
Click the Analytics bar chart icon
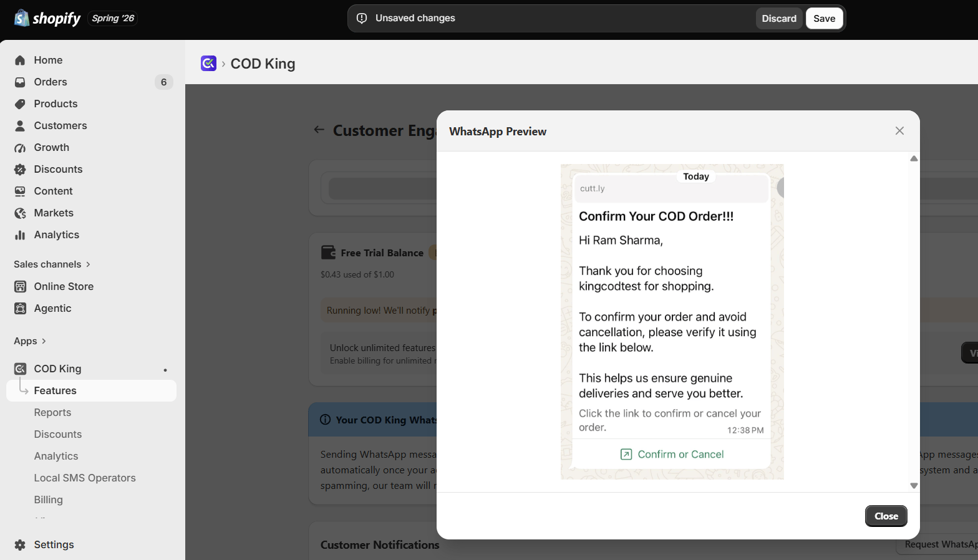click(x=20, y=235)
